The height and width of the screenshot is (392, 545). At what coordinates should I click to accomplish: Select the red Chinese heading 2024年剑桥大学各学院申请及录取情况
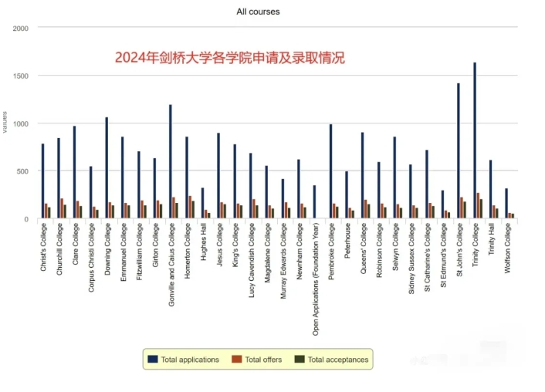[230, 57]
